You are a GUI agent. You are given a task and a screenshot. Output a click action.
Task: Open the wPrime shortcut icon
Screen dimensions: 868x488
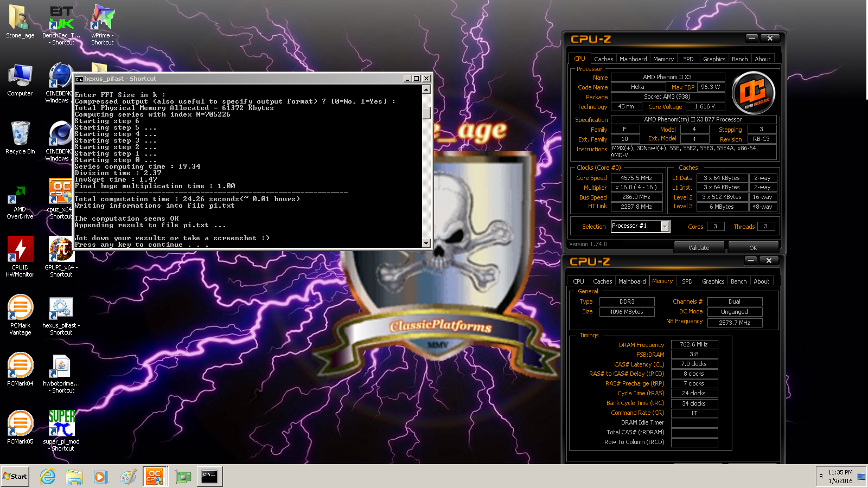(x=103, y=24)
